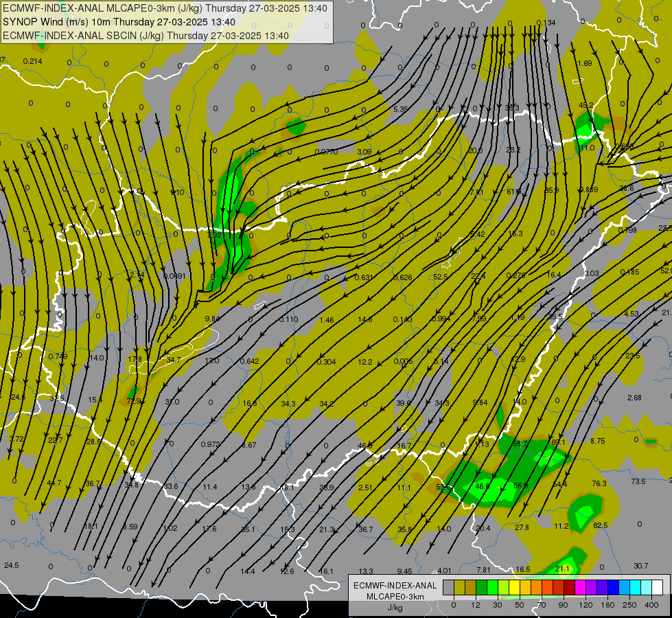This screenshot has width=672, height=618.
Task: Click the map value 3.09
Action: click(x=364, y=152)
